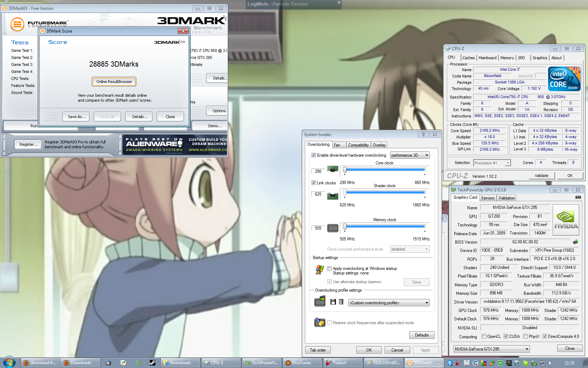Open the Windows Start orb

tap(9, 362)
